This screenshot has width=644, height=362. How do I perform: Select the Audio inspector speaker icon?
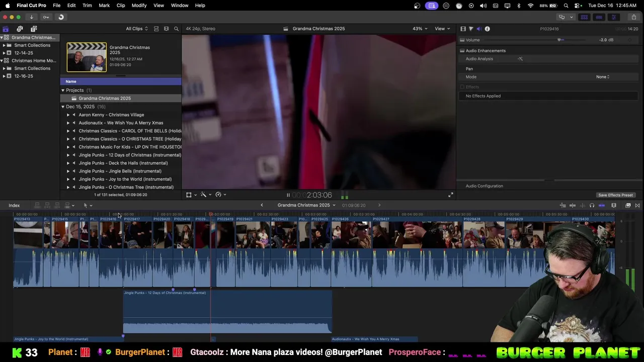479,29
